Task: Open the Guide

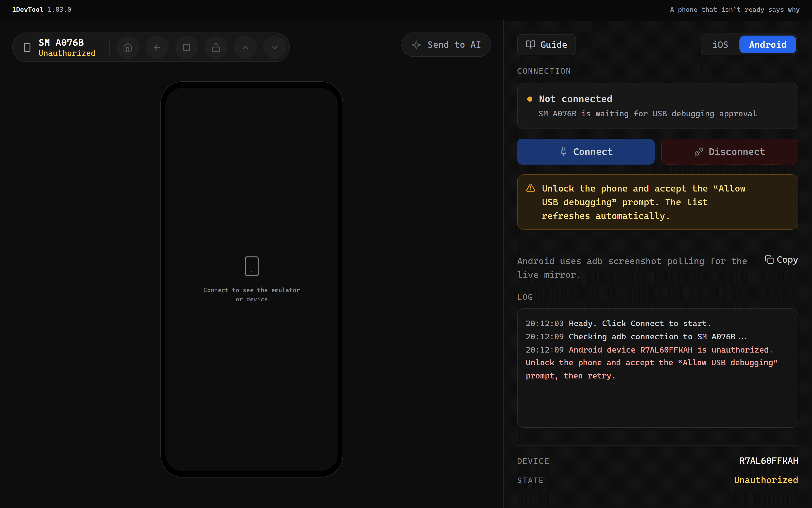Action: pyautogui.click(x=546, y=45)
